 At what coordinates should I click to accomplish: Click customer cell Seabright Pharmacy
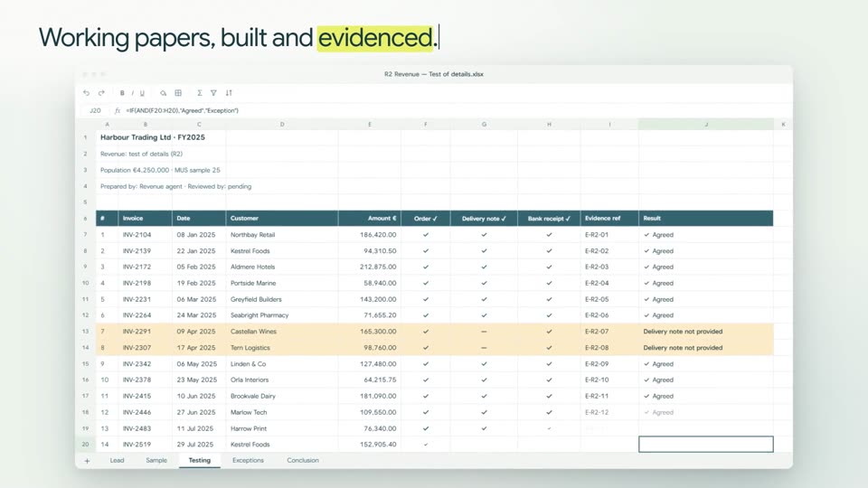282,315
